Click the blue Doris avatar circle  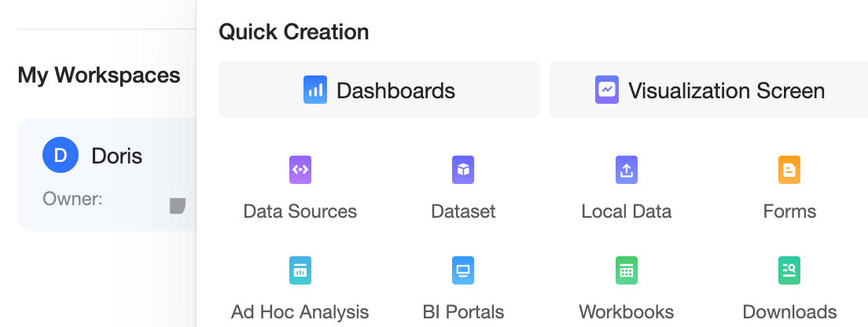click(x=61, y=156)
